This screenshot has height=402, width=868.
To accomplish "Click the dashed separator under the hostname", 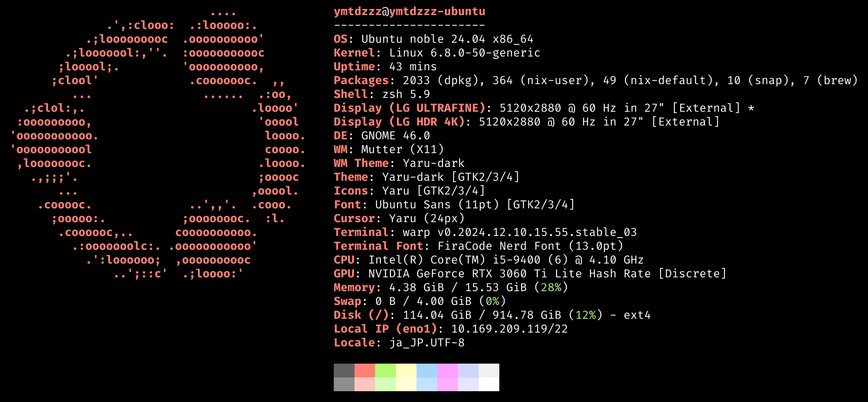I will (x=410, y=25).
